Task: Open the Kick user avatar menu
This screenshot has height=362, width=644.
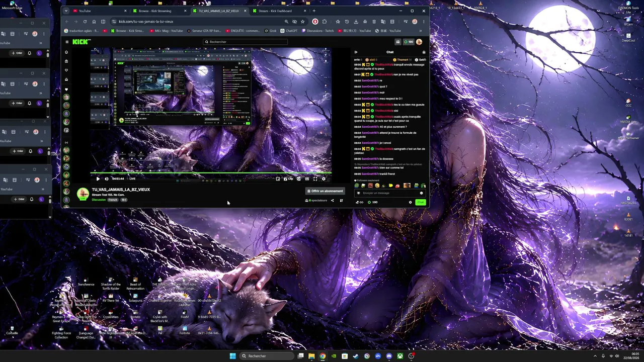Action: tap(419, 42)
